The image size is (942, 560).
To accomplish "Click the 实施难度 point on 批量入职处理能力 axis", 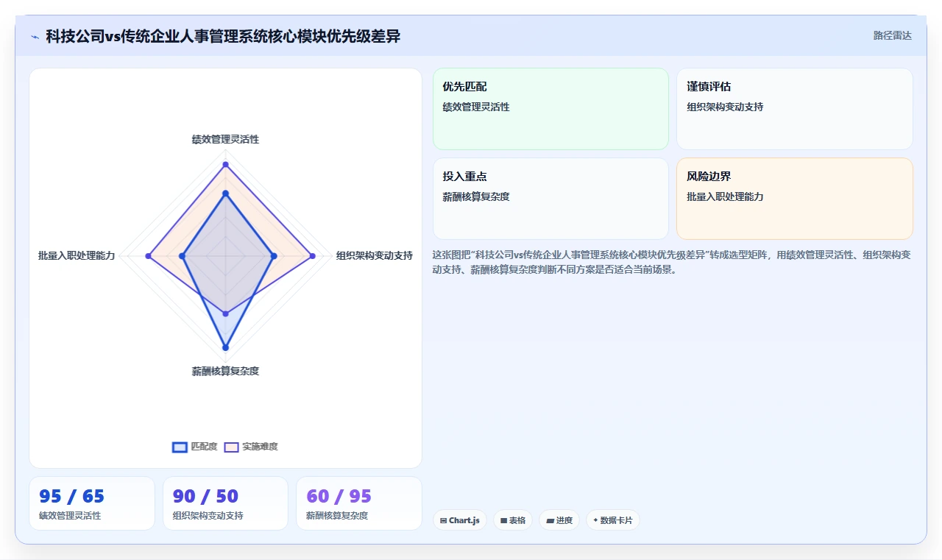I will [x=148, y=256].
